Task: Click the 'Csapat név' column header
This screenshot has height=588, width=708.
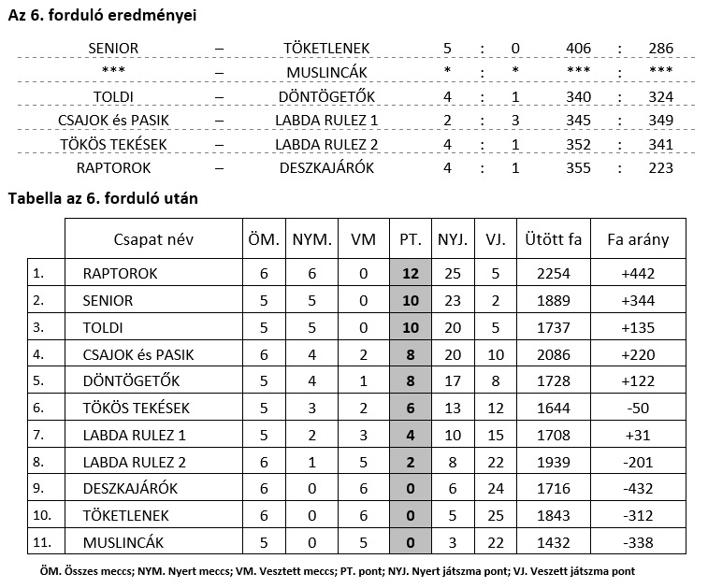Action: (152, 239)
